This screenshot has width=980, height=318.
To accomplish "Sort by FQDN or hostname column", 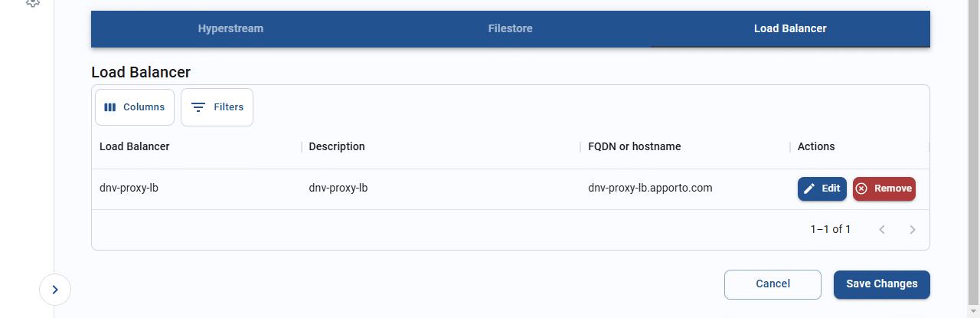I will click(635, 146).
